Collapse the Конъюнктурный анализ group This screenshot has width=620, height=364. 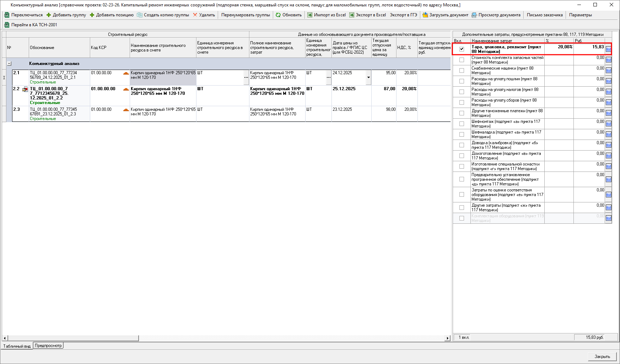[x=9, y=64]
